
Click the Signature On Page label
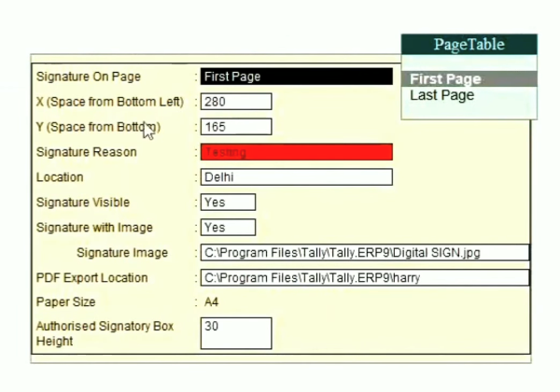(x=88, y=77)
